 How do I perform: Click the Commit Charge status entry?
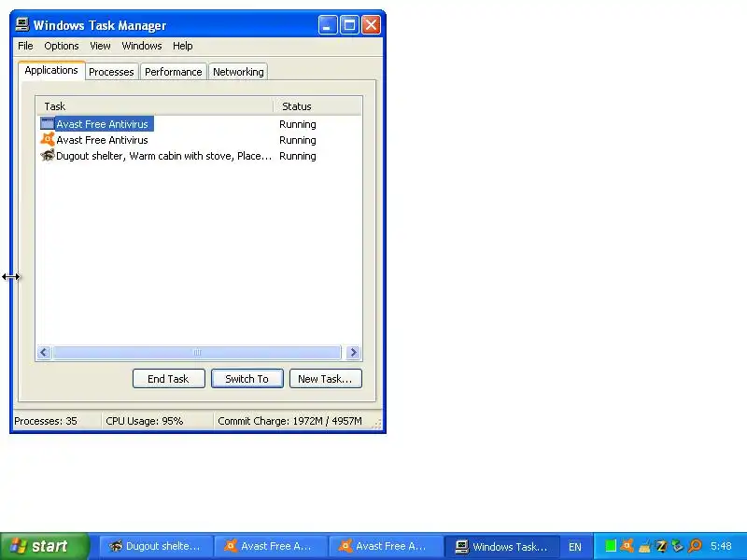point(289,421)
